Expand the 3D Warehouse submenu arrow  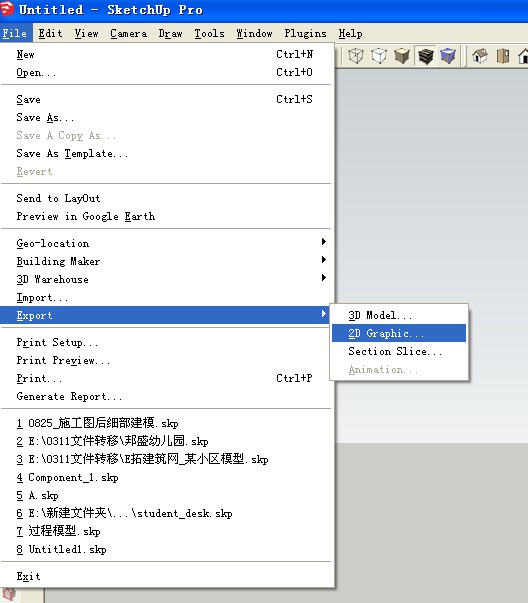[x=324, y=278]
